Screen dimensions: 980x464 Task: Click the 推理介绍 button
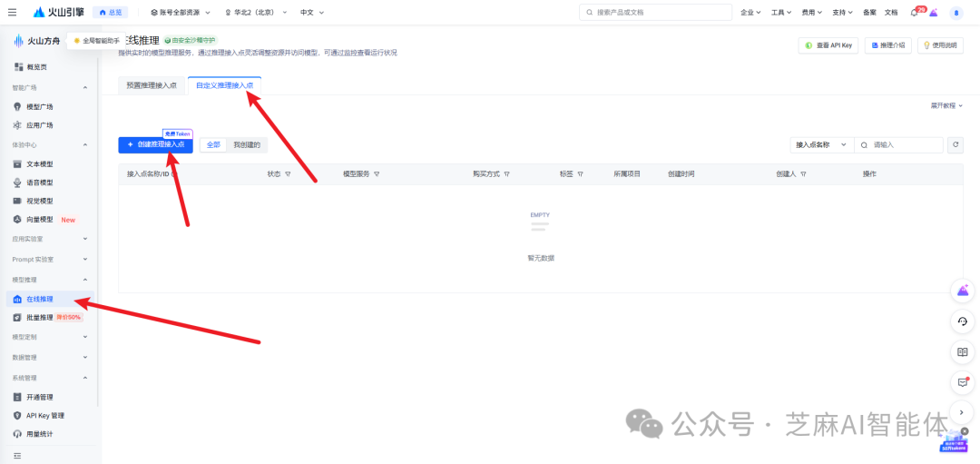coord(887,45)
